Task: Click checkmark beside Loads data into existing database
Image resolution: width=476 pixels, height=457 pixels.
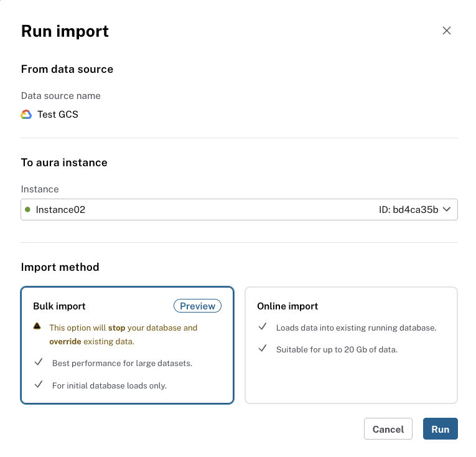Action: pos(263,327)
